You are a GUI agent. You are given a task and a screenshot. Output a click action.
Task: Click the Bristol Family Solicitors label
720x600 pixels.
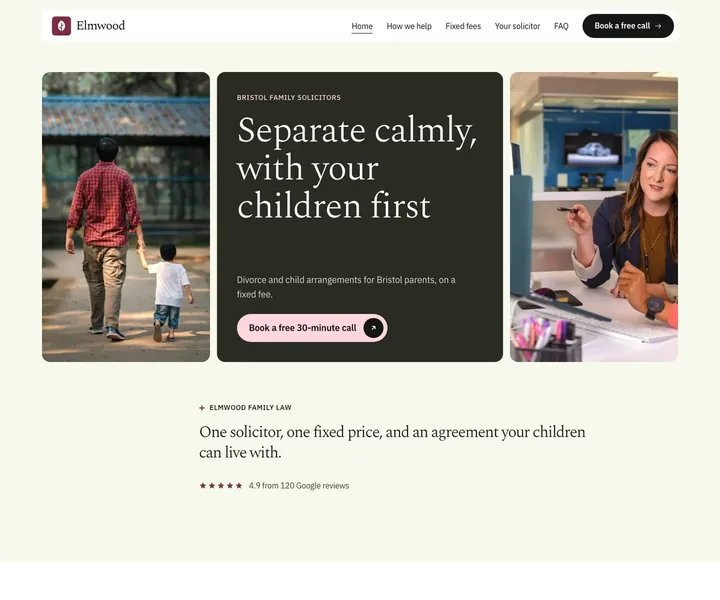(x=289, y=97)
